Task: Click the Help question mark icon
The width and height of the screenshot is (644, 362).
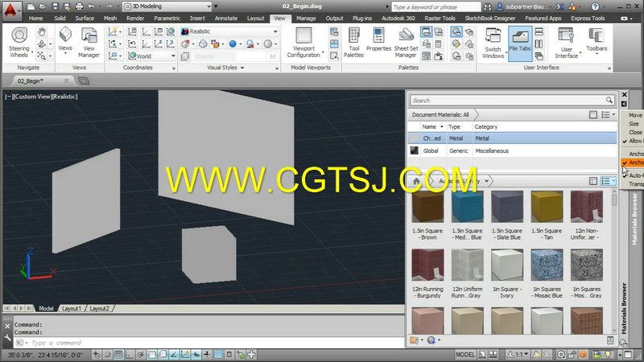Action: (595, 6)
